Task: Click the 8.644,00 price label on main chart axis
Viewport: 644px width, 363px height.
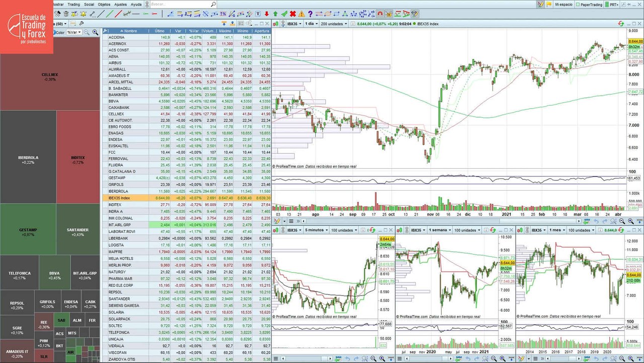Action: pos(635,41)
